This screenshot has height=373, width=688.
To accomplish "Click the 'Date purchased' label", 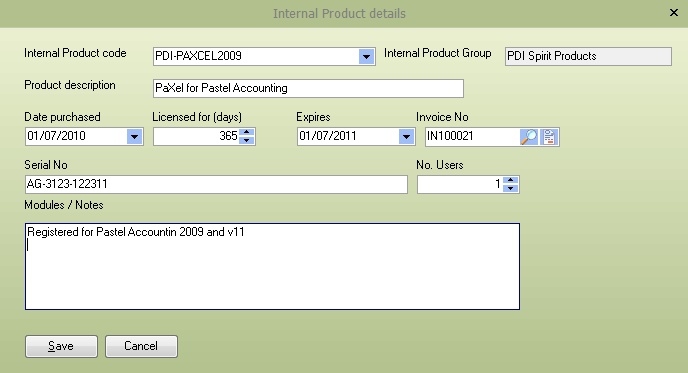I will pyautogui.click(x=62, y=117).
